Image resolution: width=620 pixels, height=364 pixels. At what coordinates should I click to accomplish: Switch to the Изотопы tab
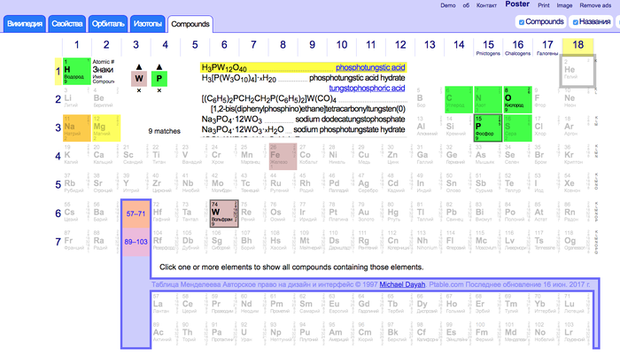pos(146,22)
